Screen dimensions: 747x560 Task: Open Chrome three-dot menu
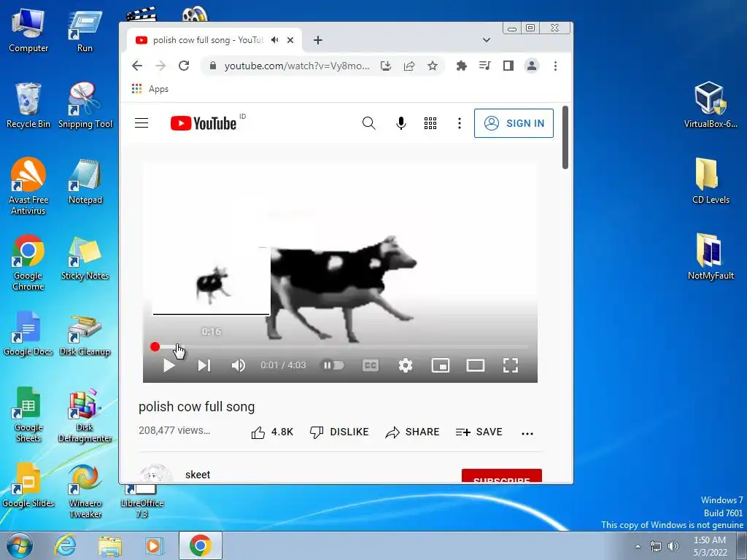coord(555,66)
